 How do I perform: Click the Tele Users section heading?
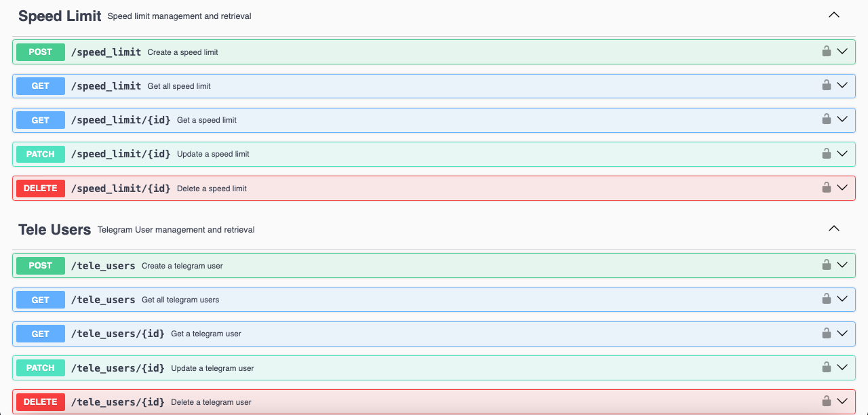pyautogui.click(x=55, y=230)
